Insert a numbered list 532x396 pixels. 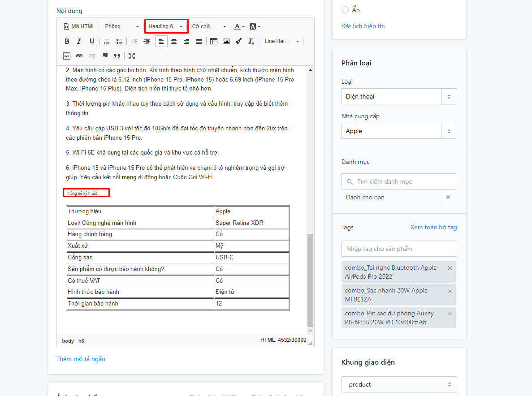pos(107,41)
